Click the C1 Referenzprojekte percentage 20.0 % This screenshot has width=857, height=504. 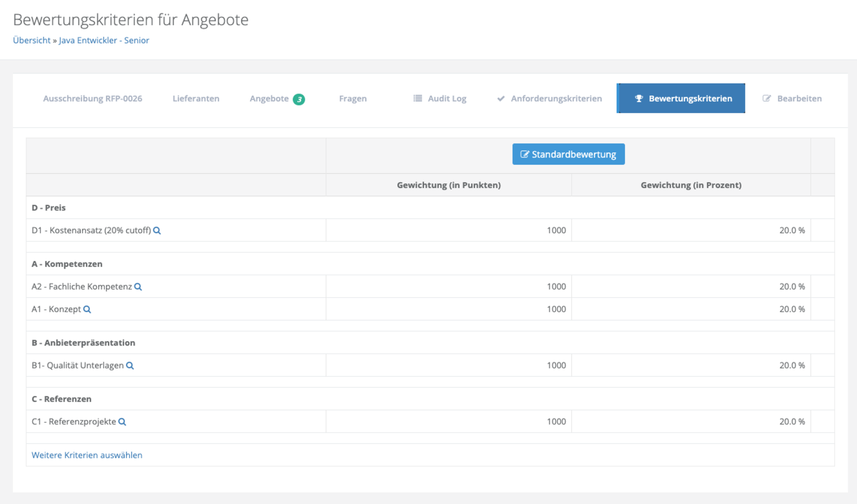pos(792,422)
